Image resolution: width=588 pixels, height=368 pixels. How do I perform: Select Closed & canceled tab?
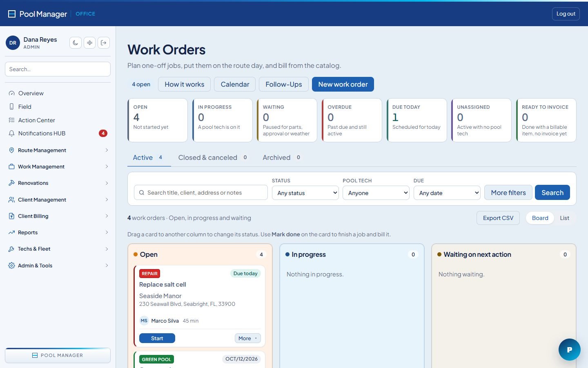tap(212, 157)
